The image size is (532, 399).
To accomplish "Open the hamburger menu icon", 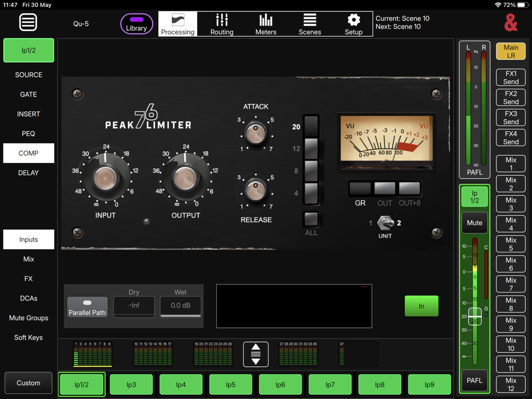I will 28,22.
